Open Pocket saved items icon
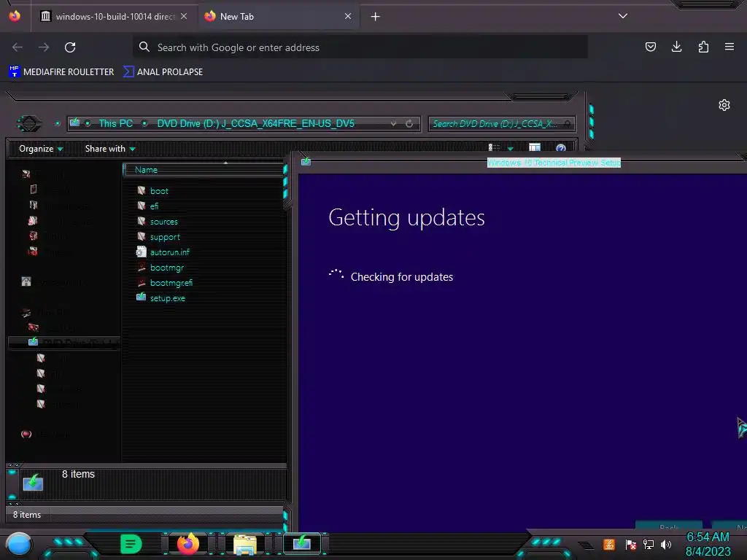 coord(650,47)
